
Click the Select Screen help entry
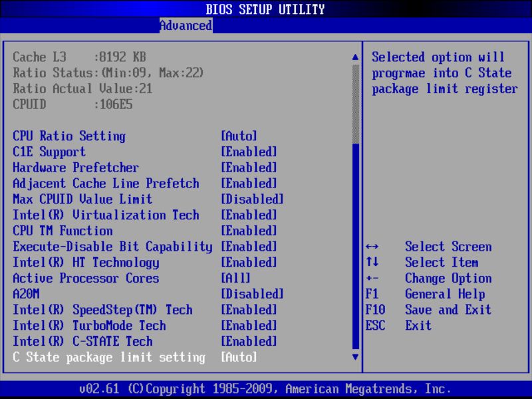(448, 247)
